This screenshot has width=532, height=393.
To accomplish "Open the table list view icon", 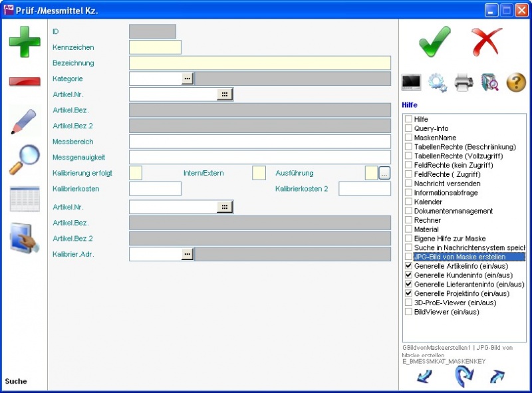I will (x=25, y=199).
